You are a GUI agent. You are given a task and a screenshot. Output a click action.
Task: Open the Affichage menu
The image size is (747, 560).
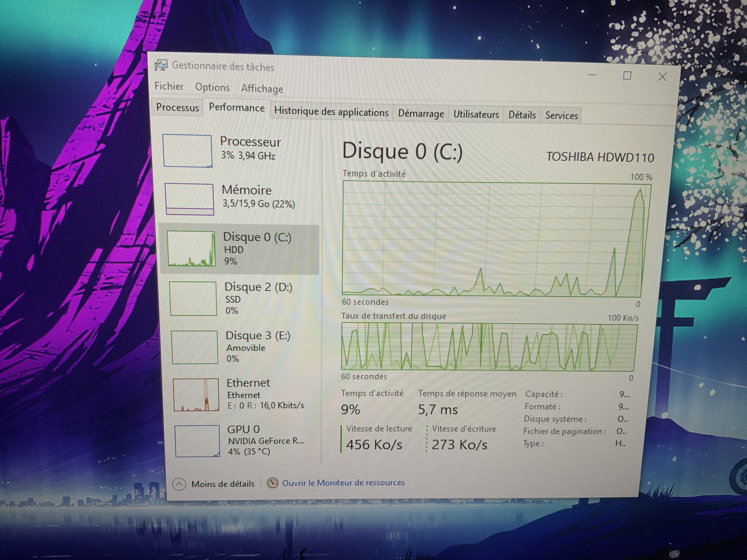pos(262,89)
